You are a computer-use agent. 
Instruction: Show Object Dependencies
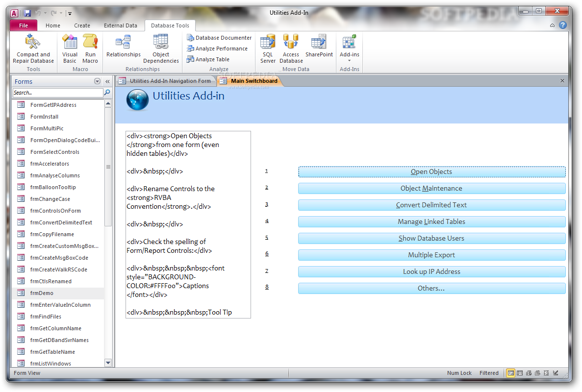point(161,48)
